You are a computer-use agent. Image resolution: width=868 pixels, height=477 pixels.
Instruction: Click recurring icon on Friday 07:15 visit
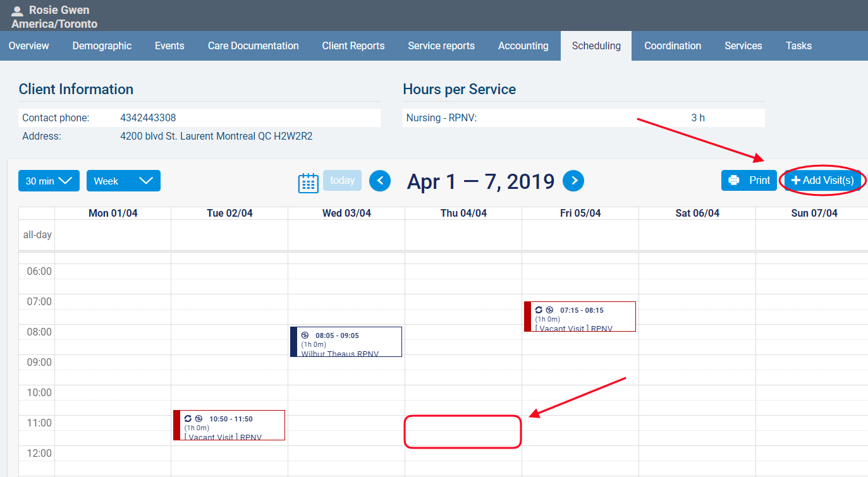pyautogui.click(x=539, y=310)
